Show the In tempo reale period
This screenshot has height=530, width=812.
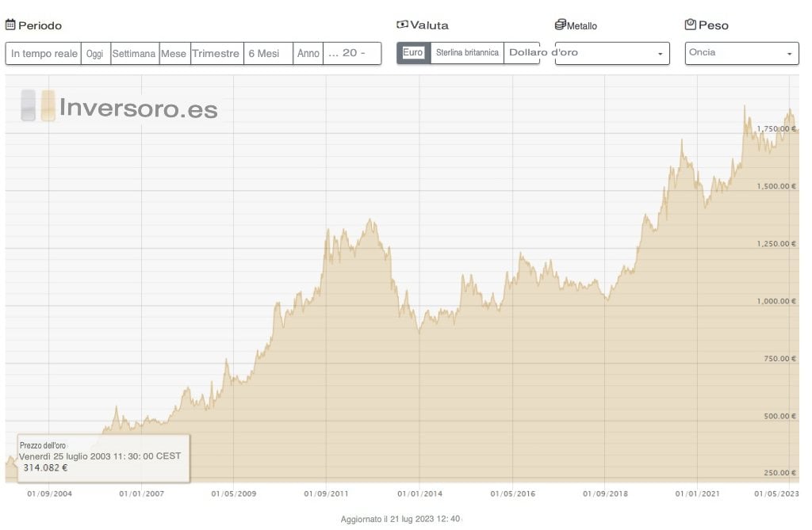(44, 54)
